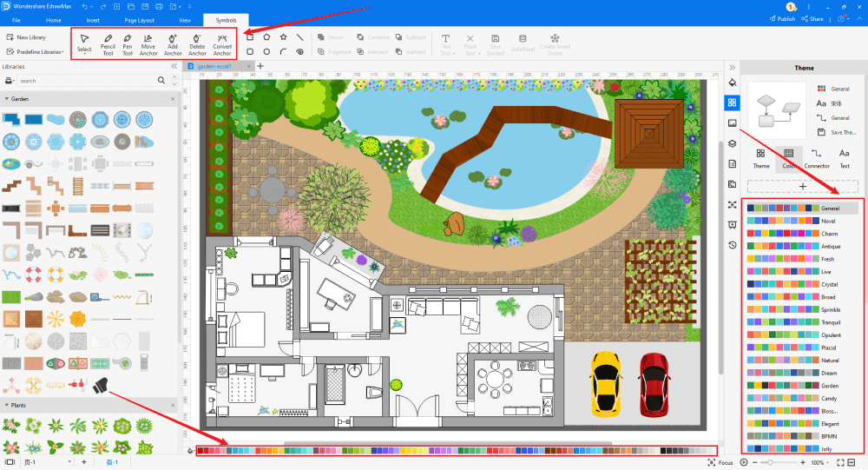Collapse the Plants library section
The width and height of the screenshot is (868, 470).
coord(7,405)
